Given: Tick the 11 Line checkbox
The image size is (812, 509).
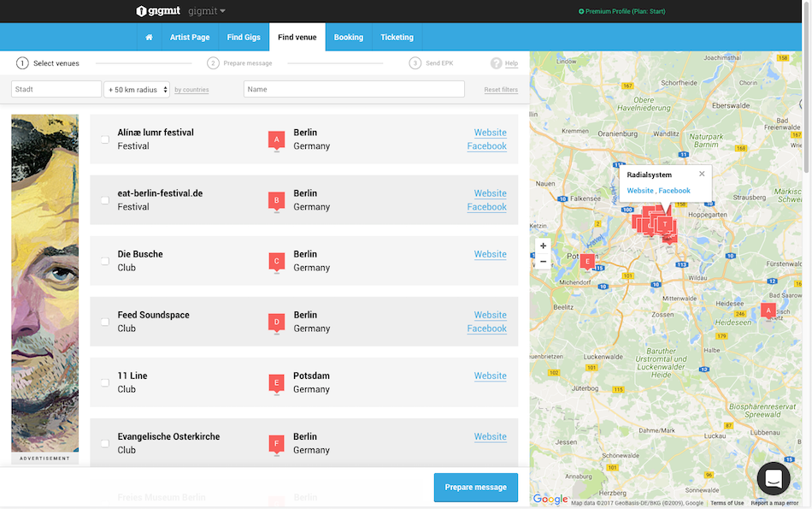Looking at the screenshot, I should [105, 382].
